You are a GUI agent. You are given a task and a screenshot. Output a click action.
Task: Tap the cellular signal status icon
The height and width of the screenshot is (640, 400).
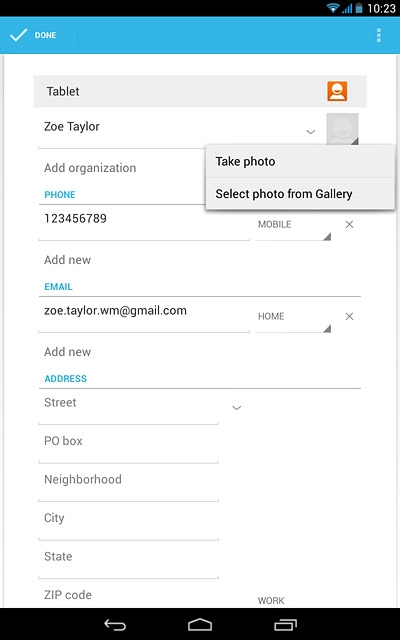pos(347,8)
